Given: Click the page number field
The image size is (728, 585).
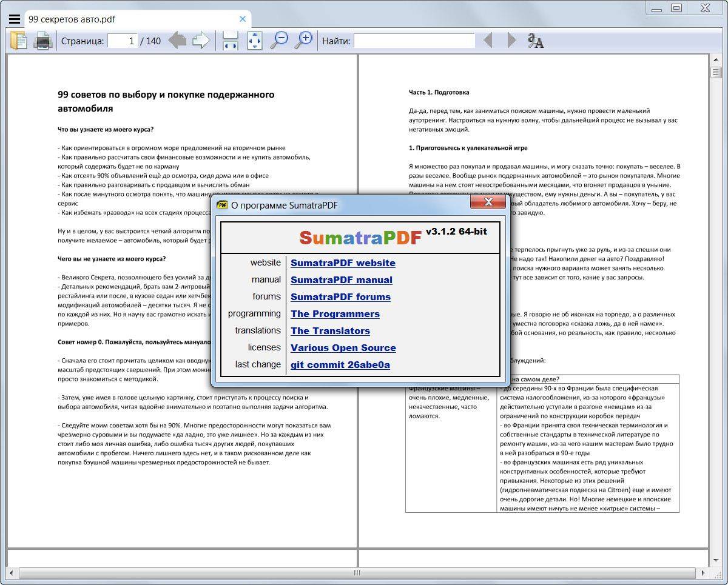Looking at the screenshot, I should [x=123, y=41].
